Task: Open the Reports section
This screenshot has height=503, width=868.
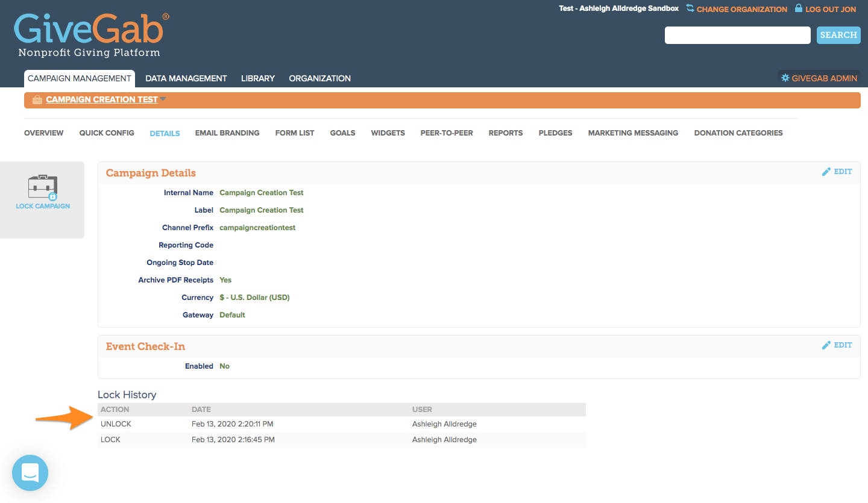Action: pyautogui.click(x=506, y=133)
